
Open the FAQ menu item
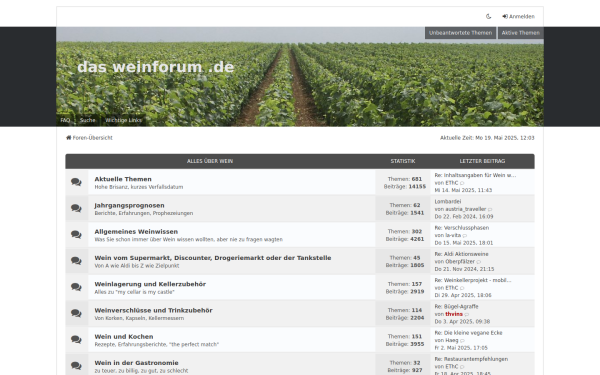[x=65, y=120]
